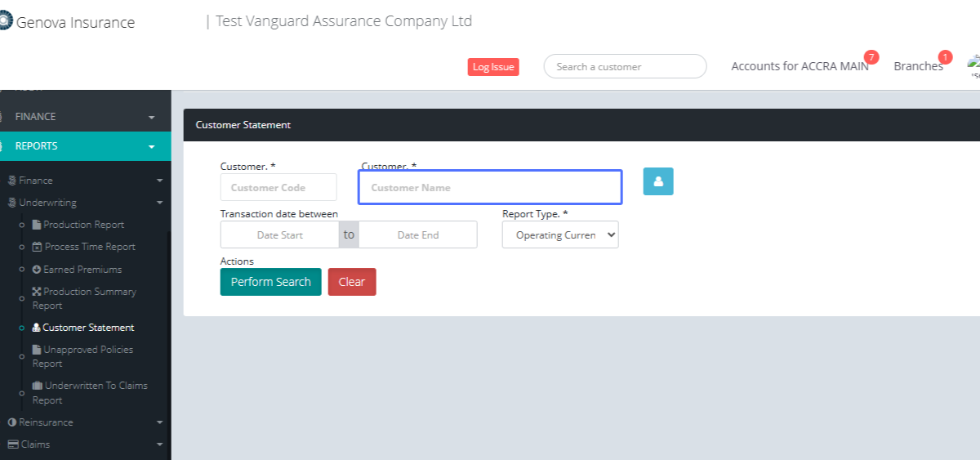Click the notification badge on Branches
Viewport: 980px width, 460px height.
point(945,57)
